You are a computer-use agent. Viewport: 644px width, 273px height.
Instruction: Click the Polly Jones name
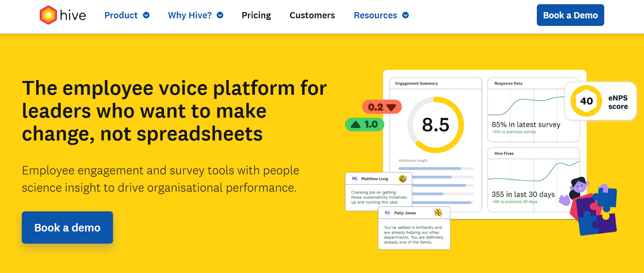pyautogui.click(x=405, y=213)
